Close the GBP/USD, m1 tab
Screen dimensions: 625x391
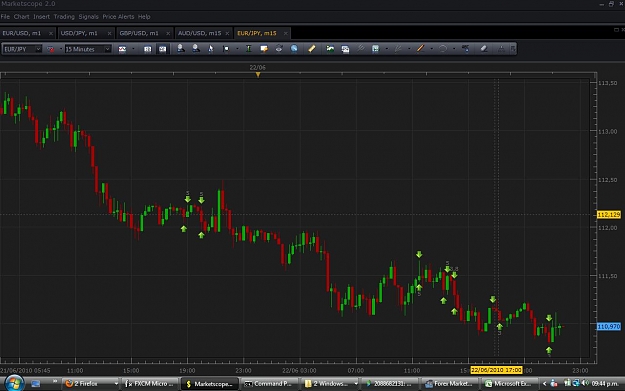click(168, 33)
